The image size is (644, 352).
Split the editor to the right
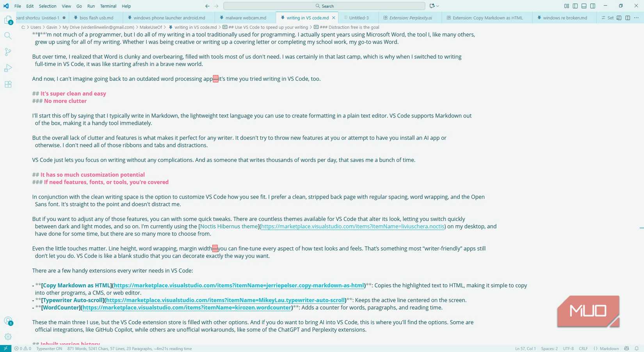[x=628, y=18]
